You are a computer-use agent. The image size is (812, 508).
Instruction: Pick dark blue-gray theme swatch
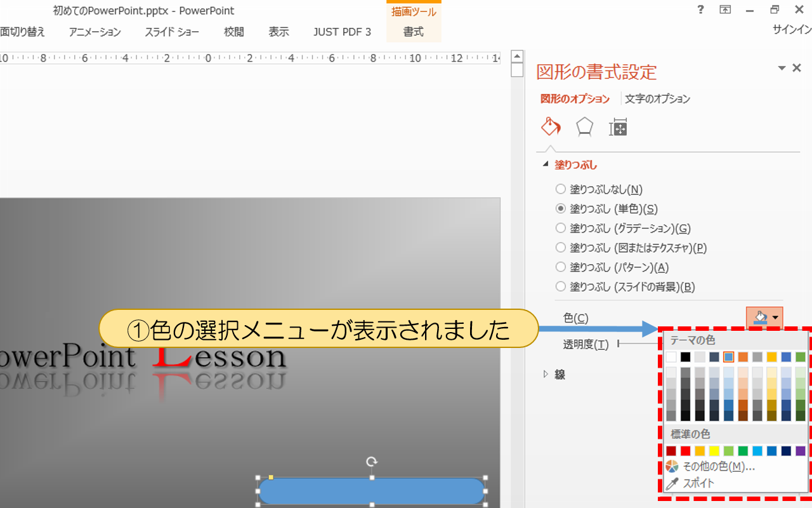point(714,357)
